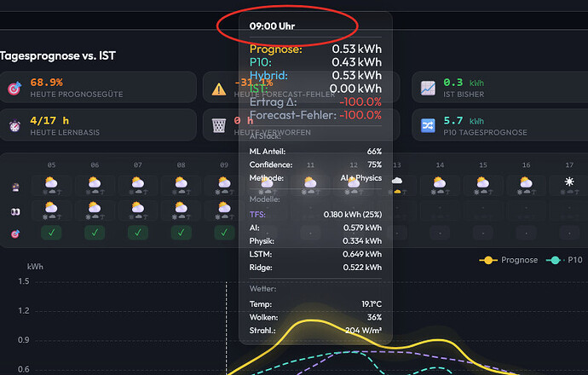Click the weather icon for hour 05
588x375 pixels.
[x=51, y=182]
